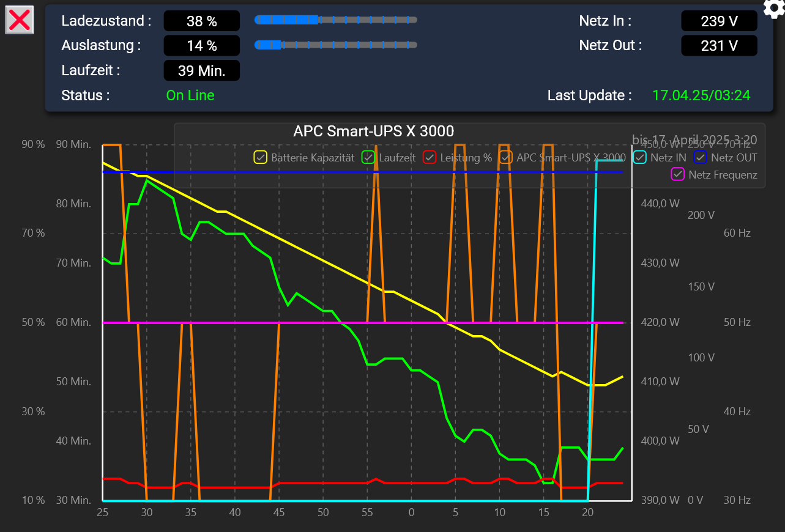Toggle the orange APC Smart-UPS X 3000 legend checkbox
The image size is (785, 532).
coord(505,157)
